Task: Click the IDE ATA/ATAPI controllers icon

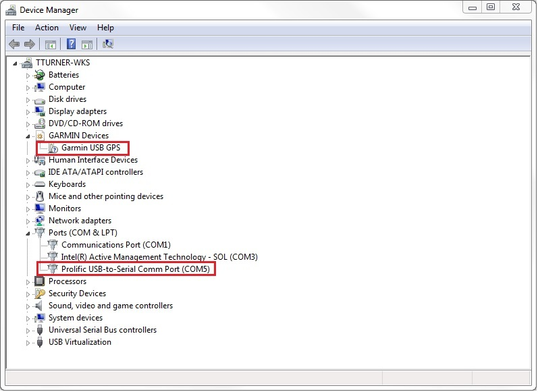Action: 40,173
